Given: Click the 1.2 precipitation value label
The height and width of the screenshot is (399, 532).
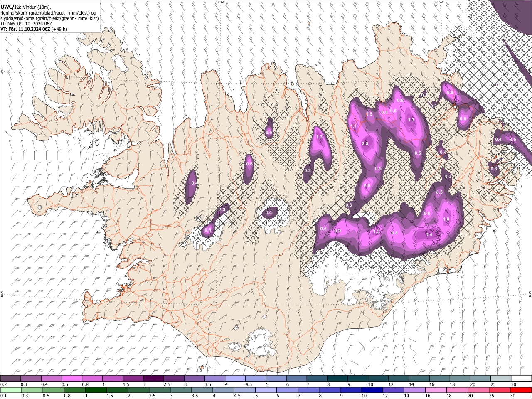Looking at the screenshot, I should pos(377,232).
